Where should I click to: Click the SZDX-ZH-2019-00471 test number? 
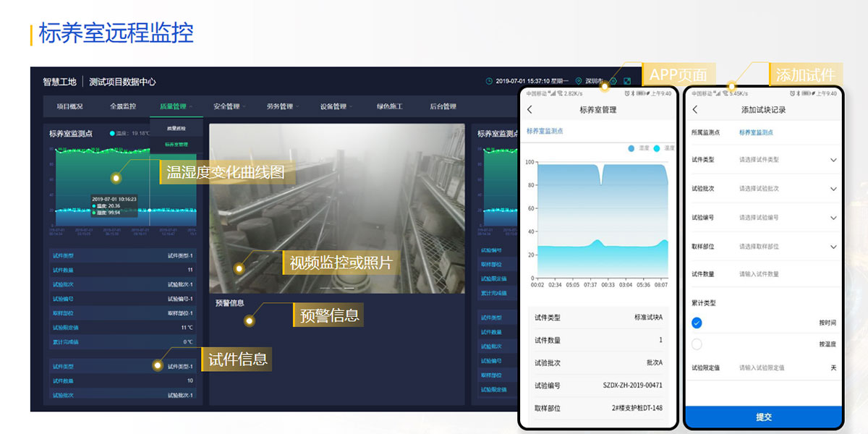pos(632,386)
